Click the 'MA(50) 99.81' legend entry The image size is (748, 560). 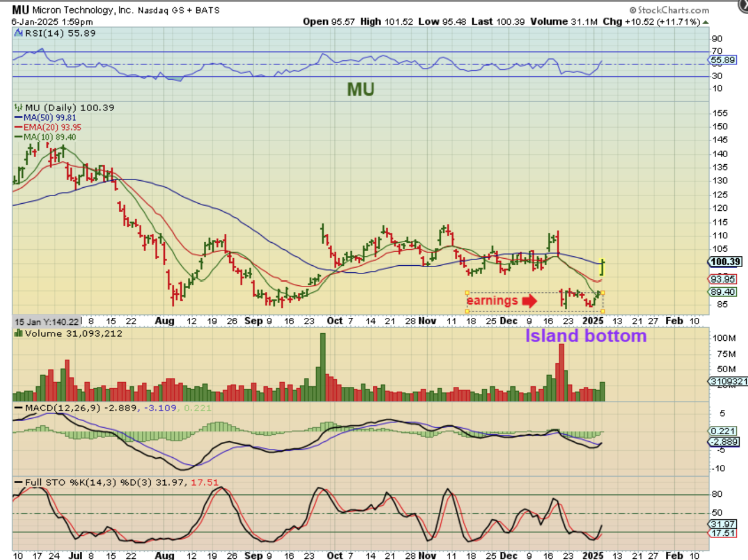coord(44,117)
